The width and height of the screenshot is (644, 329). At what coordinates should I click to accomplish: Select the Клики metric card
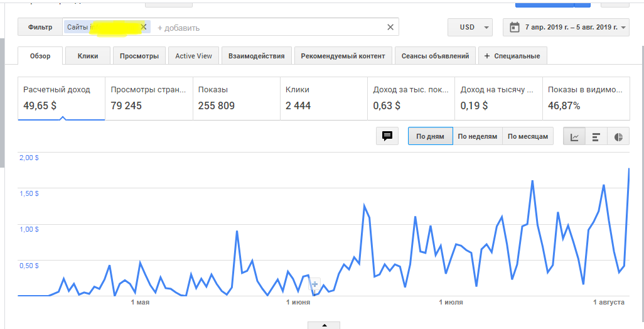(x=324, y=99)
